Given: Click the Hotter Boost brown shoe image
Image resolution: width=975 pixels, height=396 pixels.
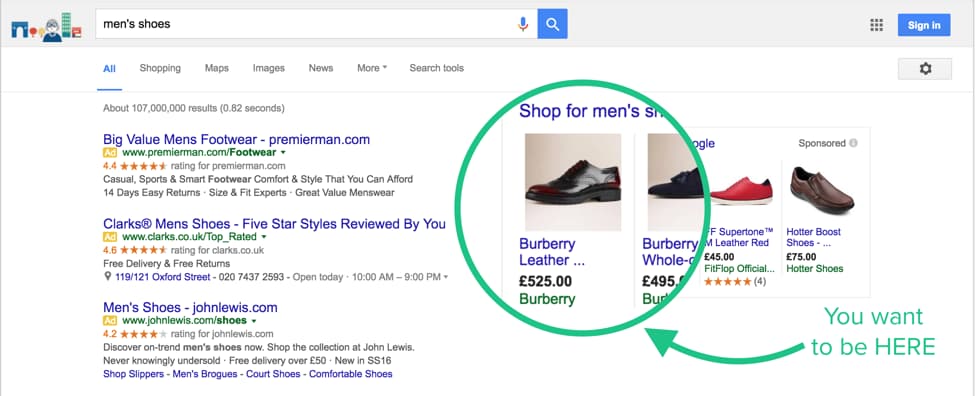Looking at the screenshot, I should [x=821, y=190].
